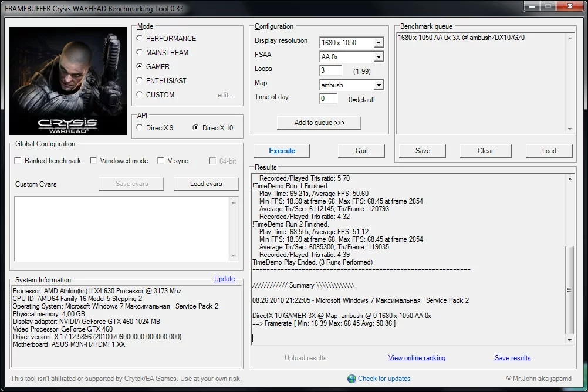Screen dimensions: 588x392
Task: Toggle the Windowed mode checkbox
Action: pos(93,160)
